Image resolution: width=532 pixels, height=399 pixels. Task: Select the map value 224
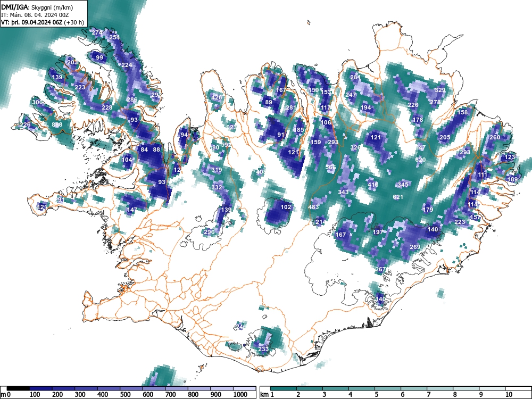[x=127, y=65]
